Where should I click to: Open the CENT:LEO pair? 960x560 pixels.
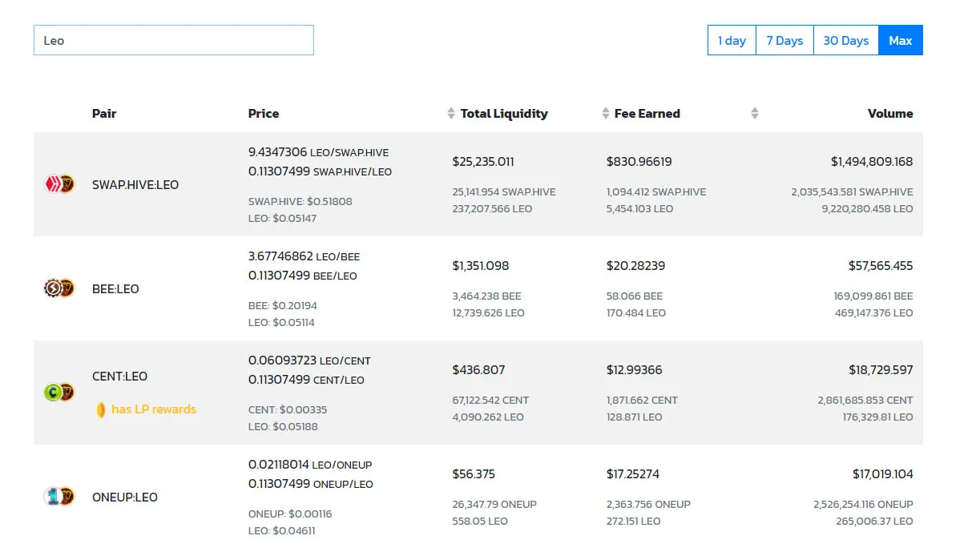click(x=120, y=377)
